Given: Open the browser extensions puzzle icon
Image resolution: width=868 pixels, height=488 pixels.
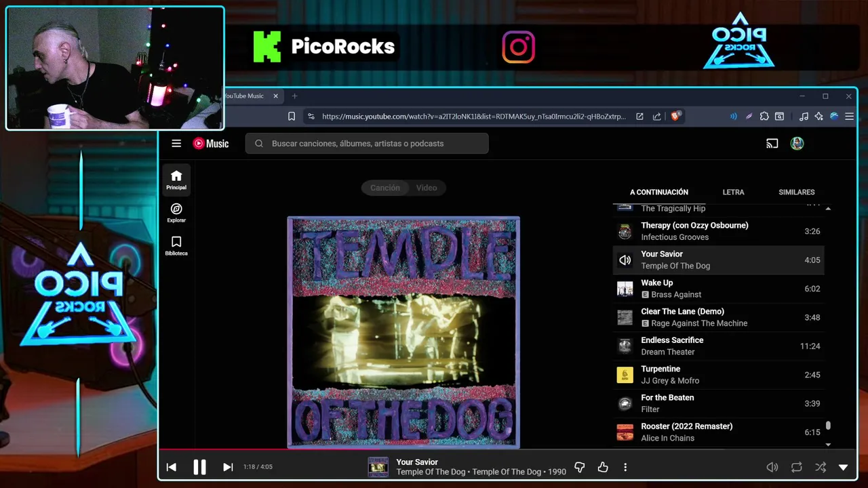Looking at the screenshot, I should click(x=764, y=117).
